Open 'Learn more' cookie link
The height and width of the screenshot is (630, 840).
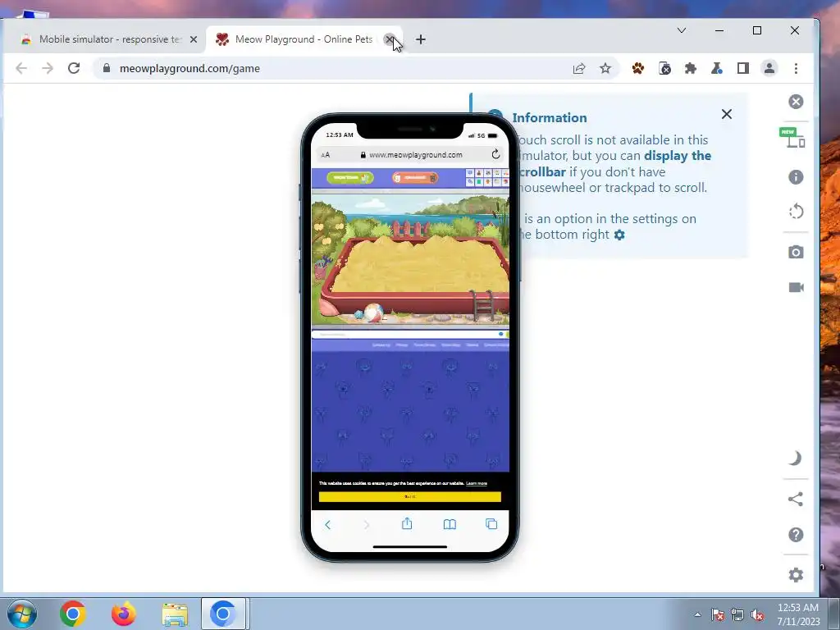tap(477, 483)
